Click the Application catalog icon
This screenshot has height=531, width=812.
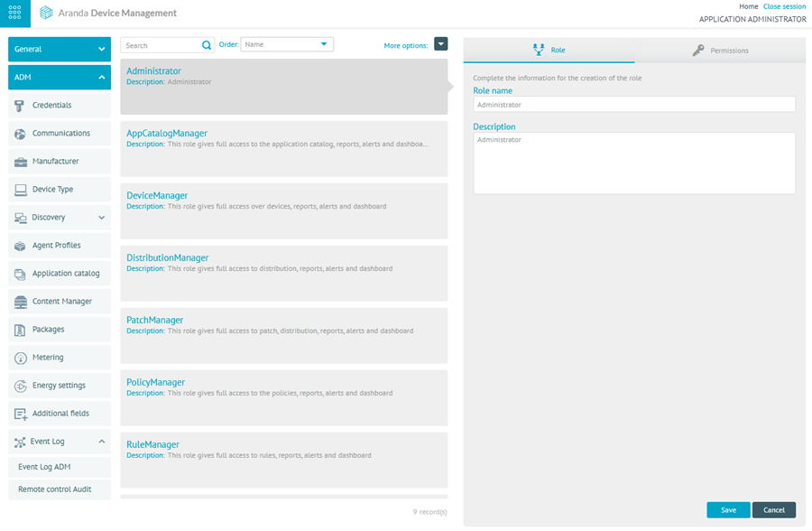20,274
